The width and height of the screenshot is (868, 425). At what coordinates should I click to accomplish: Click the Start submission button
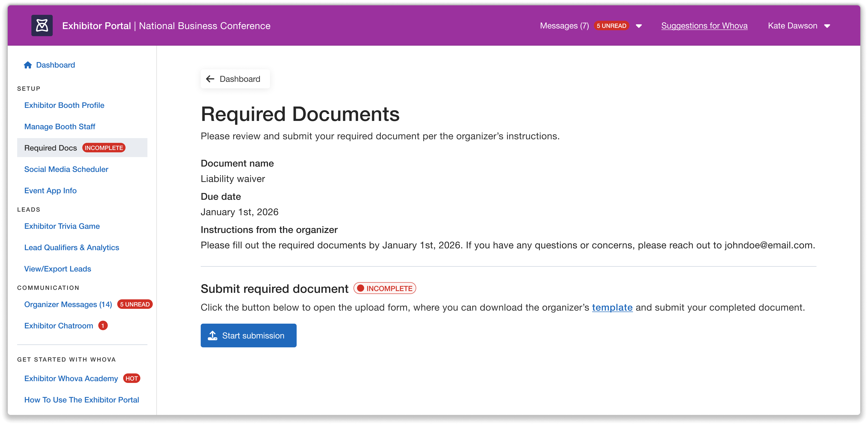tap(248, 335)
